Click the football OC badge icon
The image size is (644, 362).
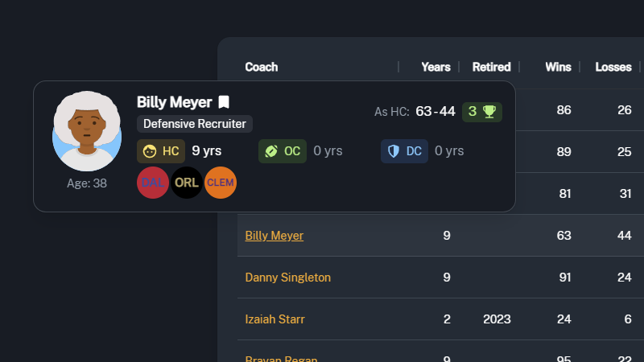(271, 150)
